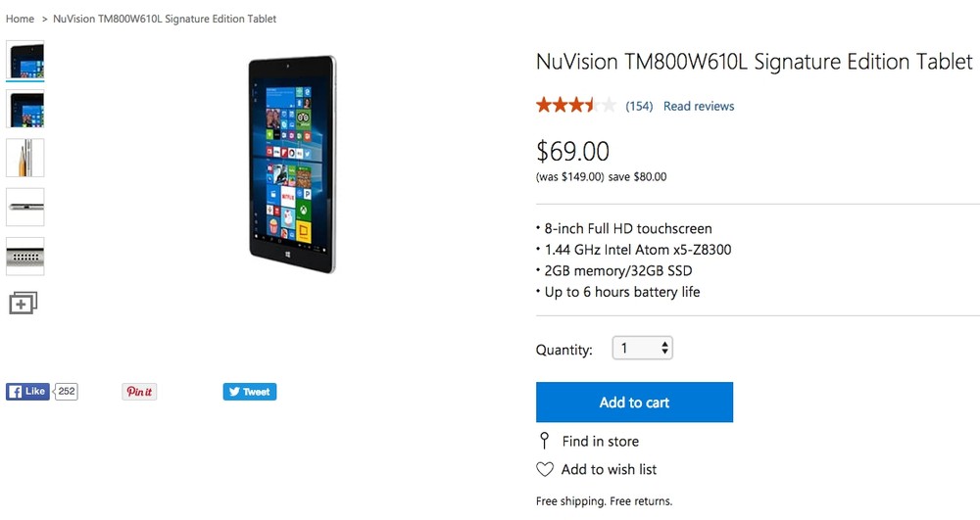Image resolution: width=980 pixels, height=520 pixels.
Task: Select the speaker grille close-up thumbnail
Action: 25,256
